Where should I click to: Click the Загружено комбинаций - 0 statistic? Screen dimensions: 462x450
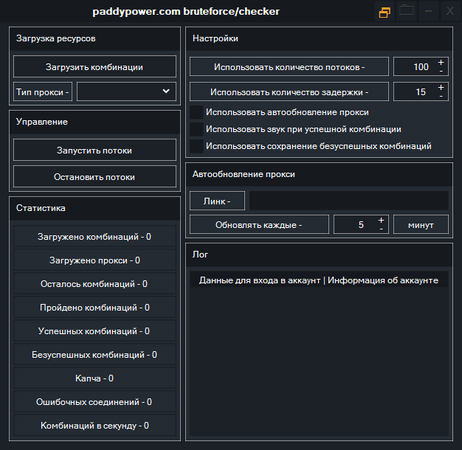(95, 237)
